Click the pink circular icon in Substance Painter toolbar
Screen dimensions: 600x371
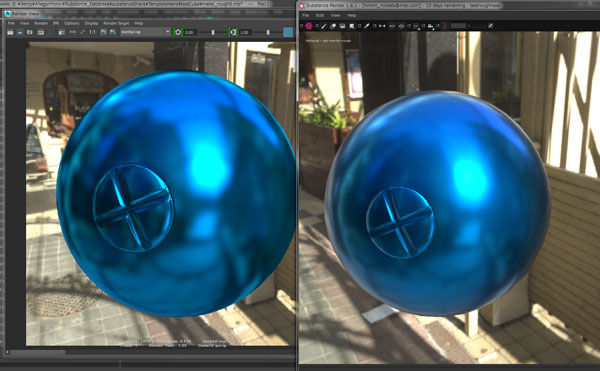(x=308, y=26)
